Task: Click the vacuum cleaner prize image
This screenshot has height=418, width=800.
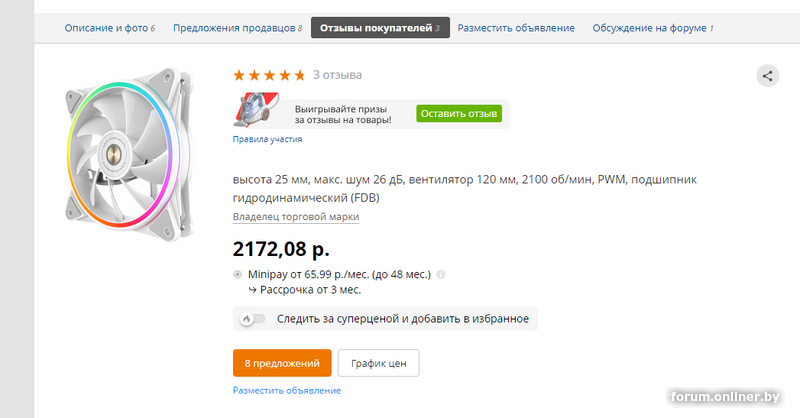Action: [x=257, y=109]
